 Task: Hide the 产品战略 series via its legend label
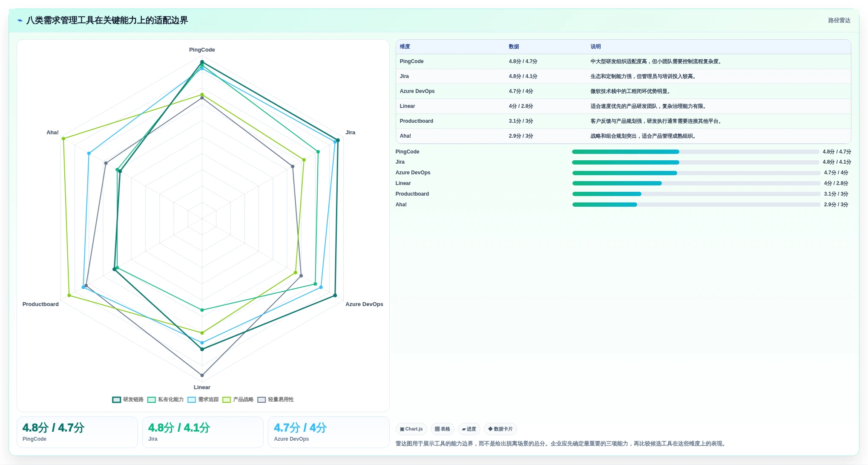point(243,399)
